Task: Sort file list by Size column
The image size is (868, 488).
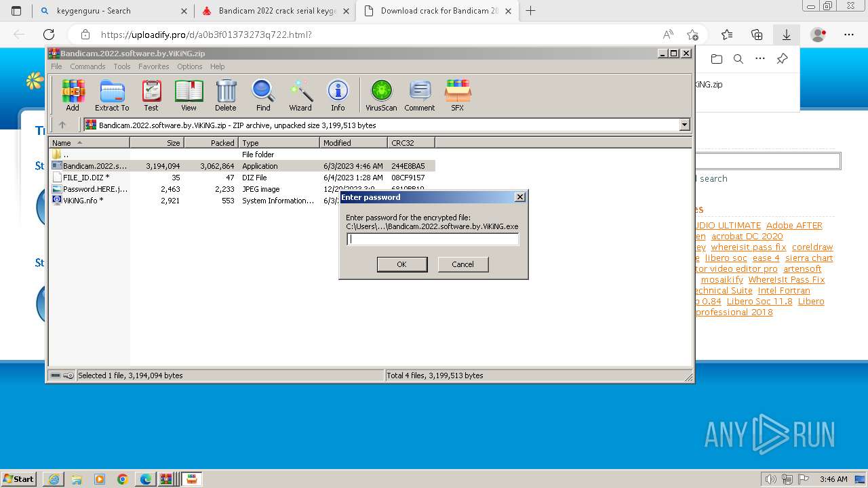Action: pyautogui.click(x=157, y=142)
